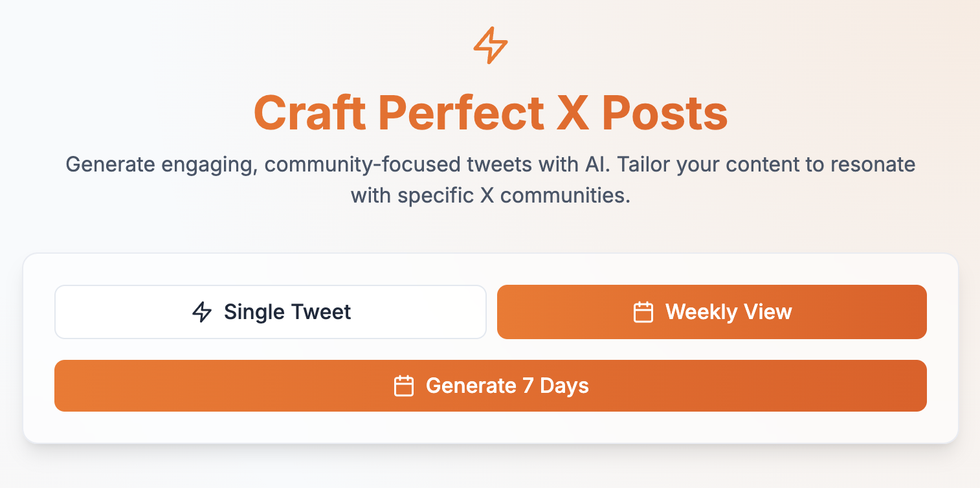Click the "X" letter in the main heading
This screenshot has width=980, height=488.
(572, 113)
